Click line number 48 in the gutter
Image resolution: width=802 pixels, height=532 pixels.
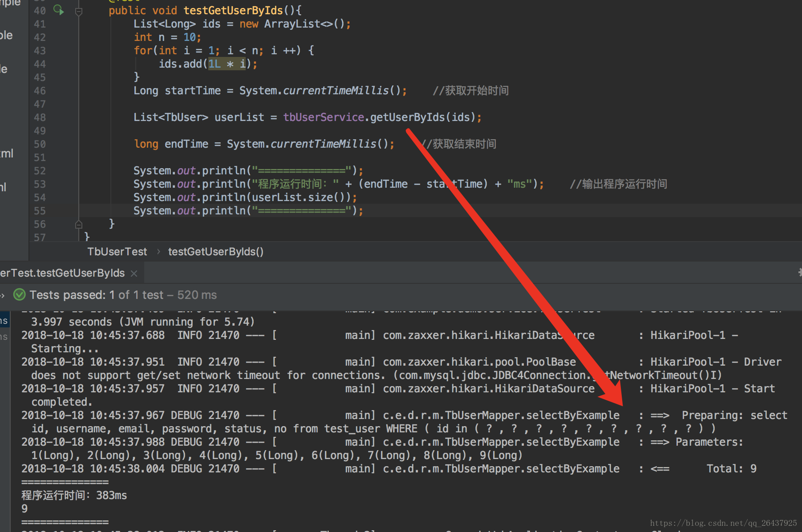click(x=40, y=117)
